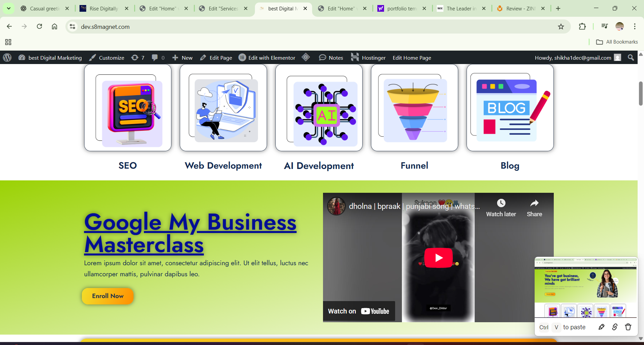Delete the screenshot with trash icon
Screen dimensions: 644x345
pos(628,327)
